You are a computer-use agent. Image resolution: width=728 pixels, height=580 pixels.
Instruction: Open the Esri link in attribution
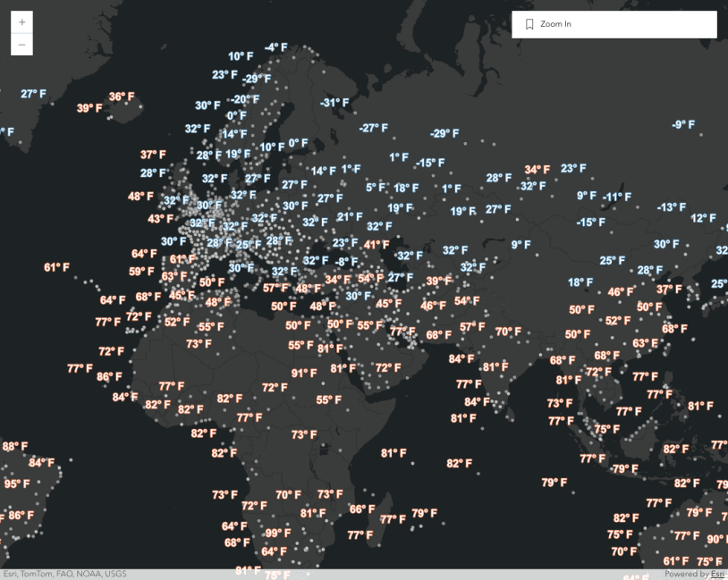[717, 574]
